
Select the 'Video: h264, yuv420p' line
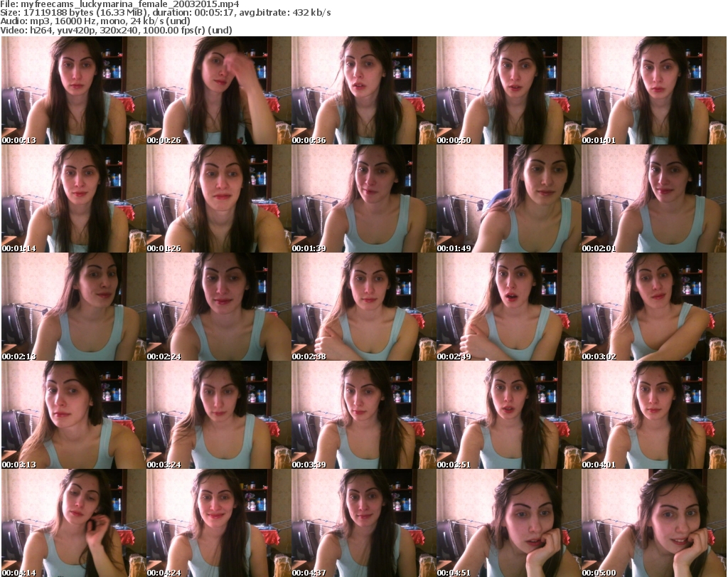tap(116, 30)
